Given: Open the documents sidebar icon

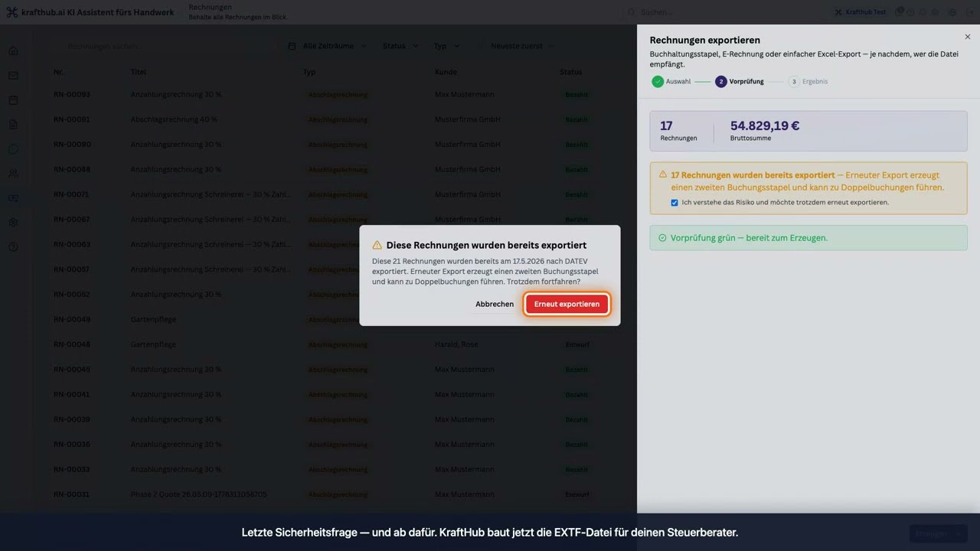Looking at the screenshot, I should (x=13, y=125).
